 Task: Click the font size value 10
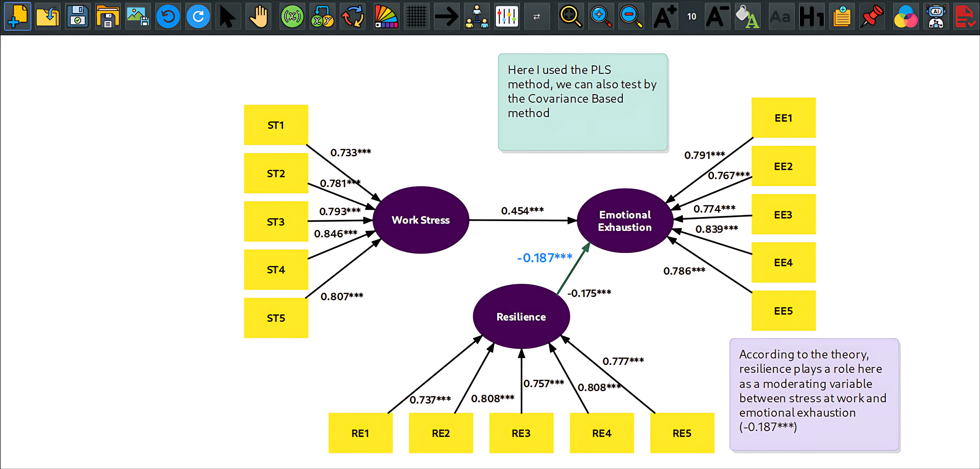click(x=691, y=16)
